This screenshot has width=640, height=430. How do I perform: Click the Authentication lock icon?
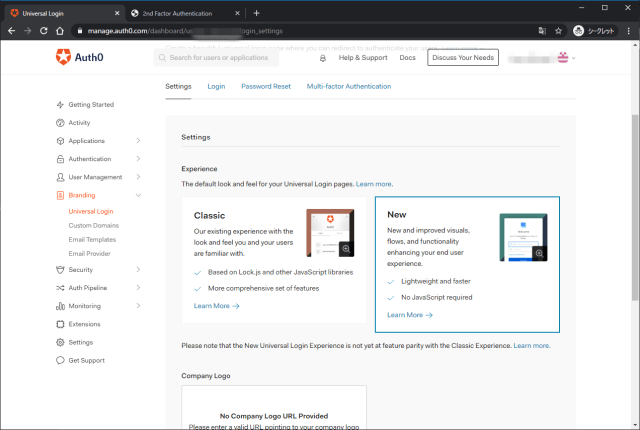(60, 159)
